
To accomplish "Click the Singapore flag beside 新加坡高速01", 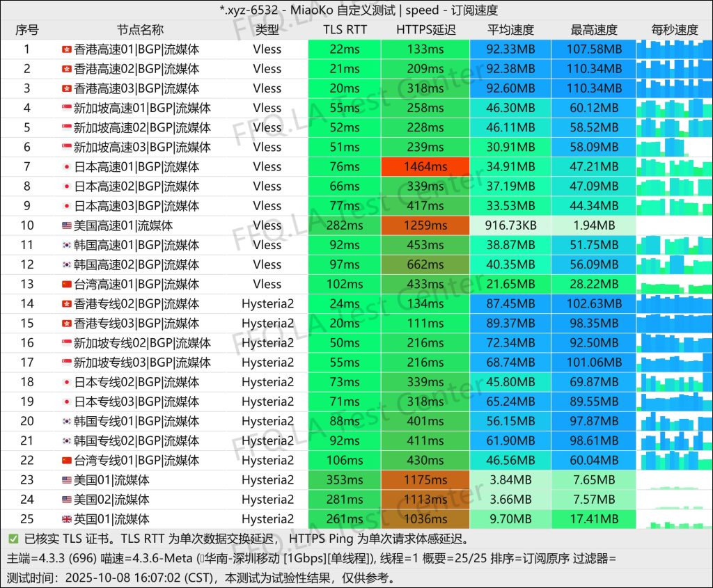I will coord(66,108).
